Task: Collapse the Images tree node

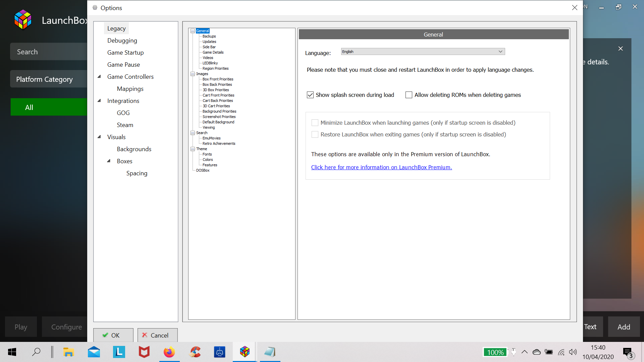Action: (x=193, y=74)
